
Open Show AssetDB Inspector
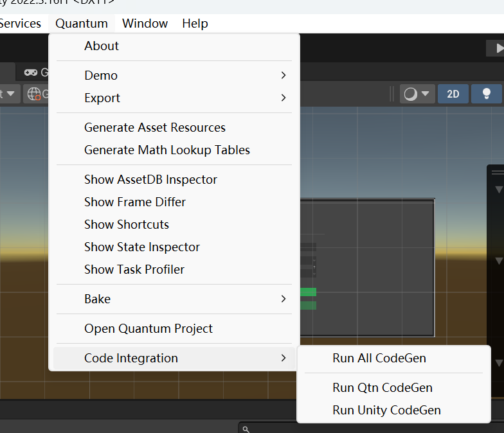174,180
